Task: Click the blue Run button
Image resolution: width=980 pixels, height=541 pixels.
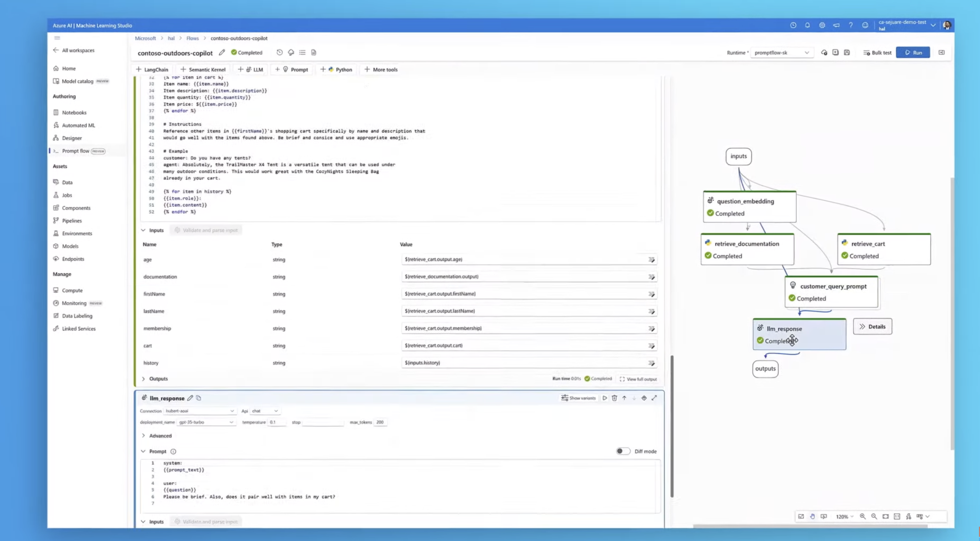Action: (913, 52)
